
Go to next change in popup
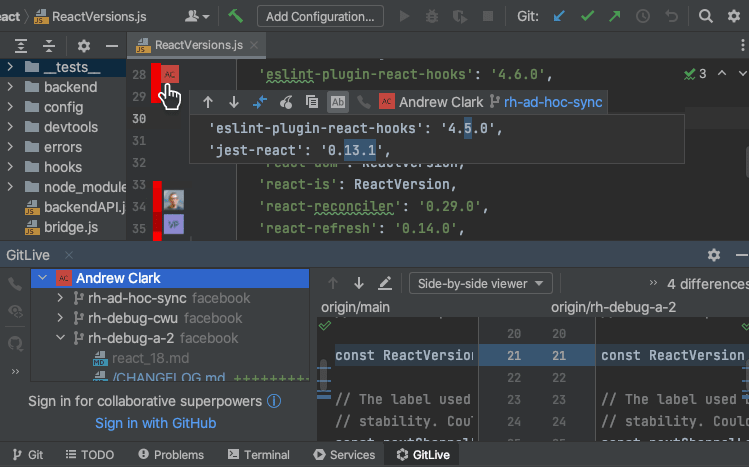(234, 102)
